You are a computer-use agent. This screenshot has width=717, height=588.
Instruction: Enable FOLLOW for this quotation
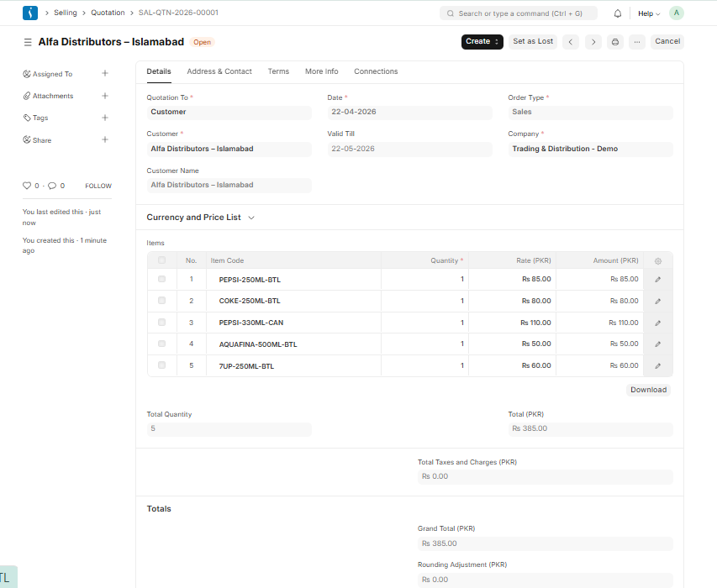click(98, 186)
